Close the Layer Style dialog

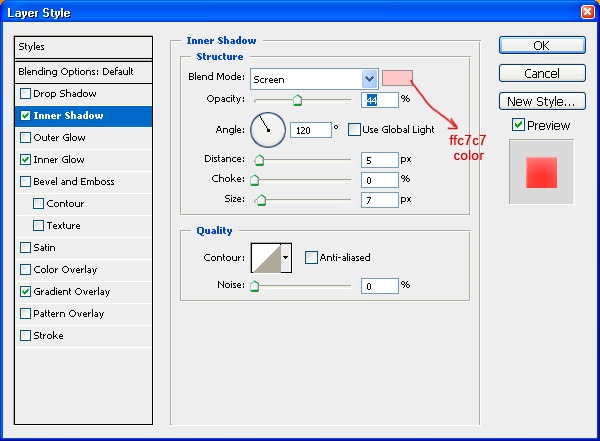(587, 12)
